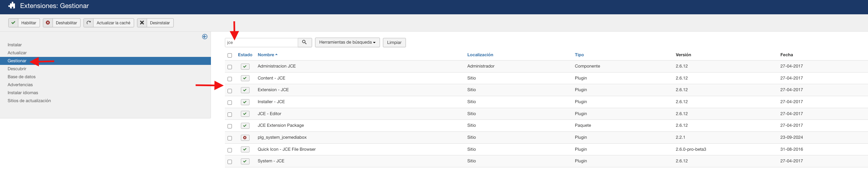Image resolution: width=868 pixels, height=178 pixels.
Task: Toggle status icon of Quick Icon - JCE File Browser
Action: click(x=245, y=149)
